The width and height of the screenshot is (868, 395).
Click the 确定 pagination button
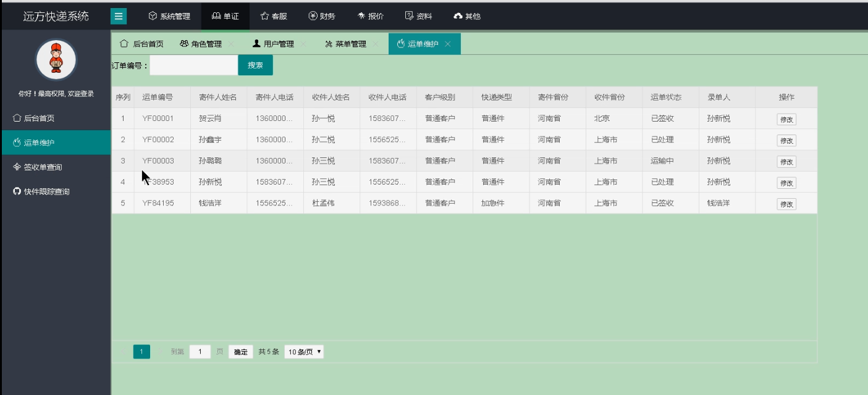241,352
